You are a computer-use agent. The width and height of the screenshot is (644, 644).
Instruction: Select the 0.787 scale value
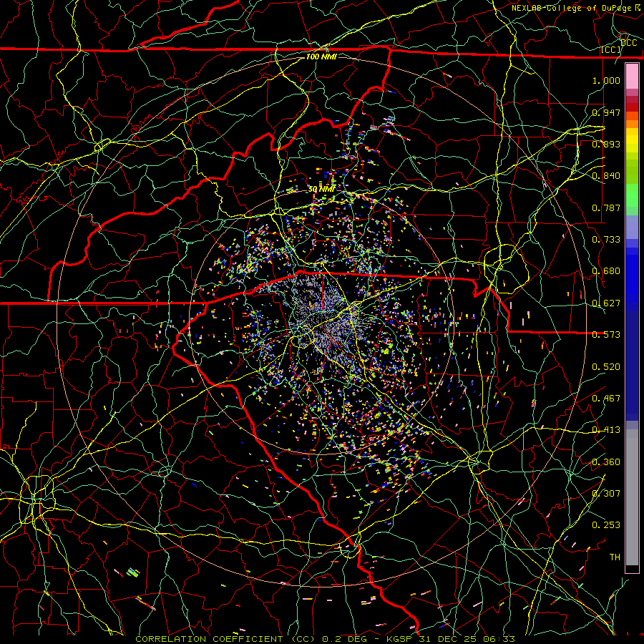[606, 208]
